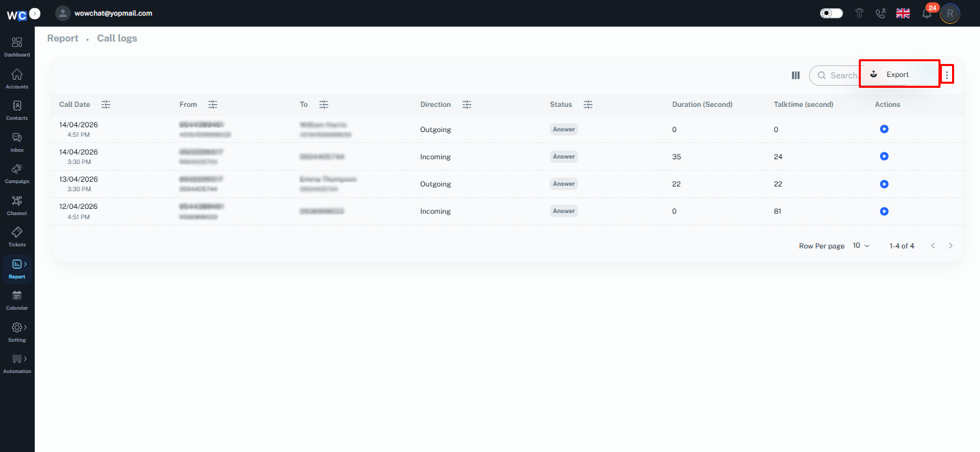Play recording for the 13/04/2026 call

(x=884, y=184)
